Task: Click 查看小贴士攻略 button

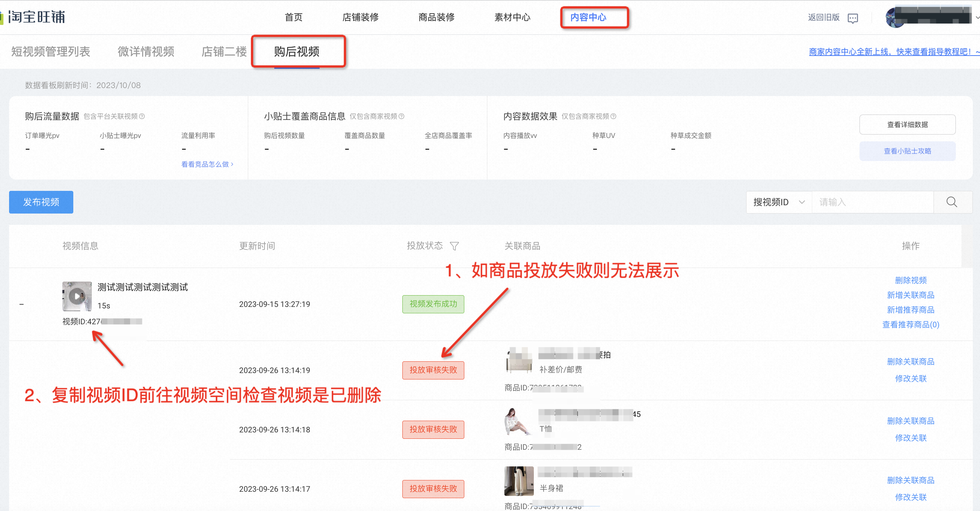Action: click(x=907, y=151)
